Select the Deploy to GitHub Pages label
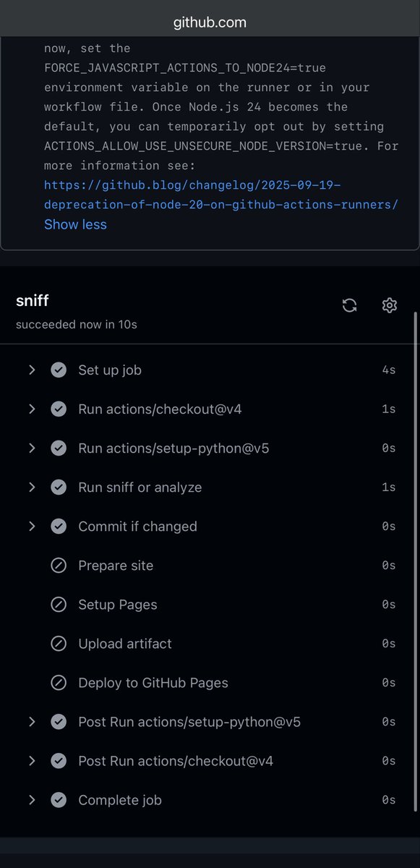The width and height of the screenshot is (420, 868). [153, 683]
